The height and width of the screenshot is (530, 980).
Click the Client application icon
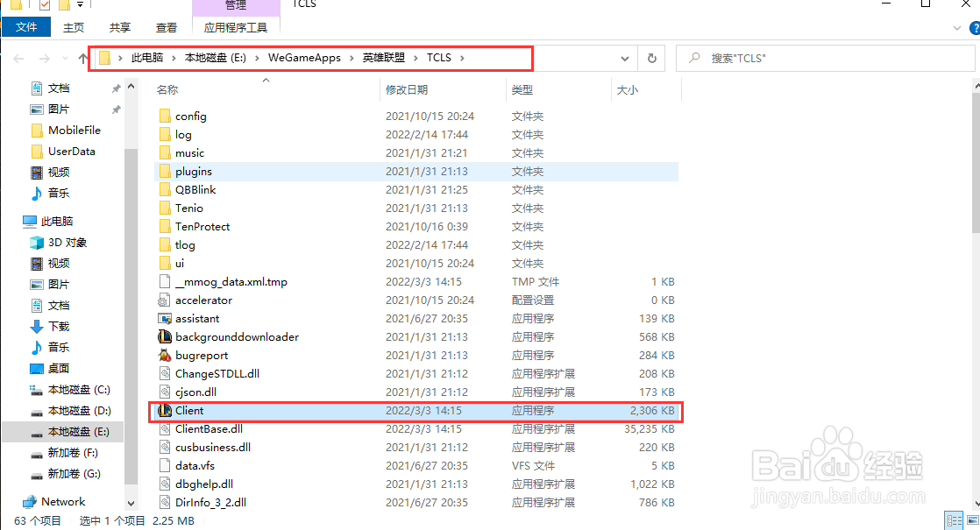click(165, 410)
